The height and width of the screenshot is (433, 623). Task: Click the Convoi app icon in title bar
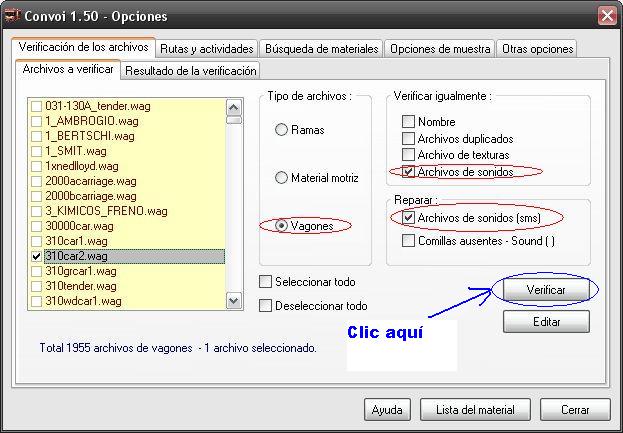14,16
